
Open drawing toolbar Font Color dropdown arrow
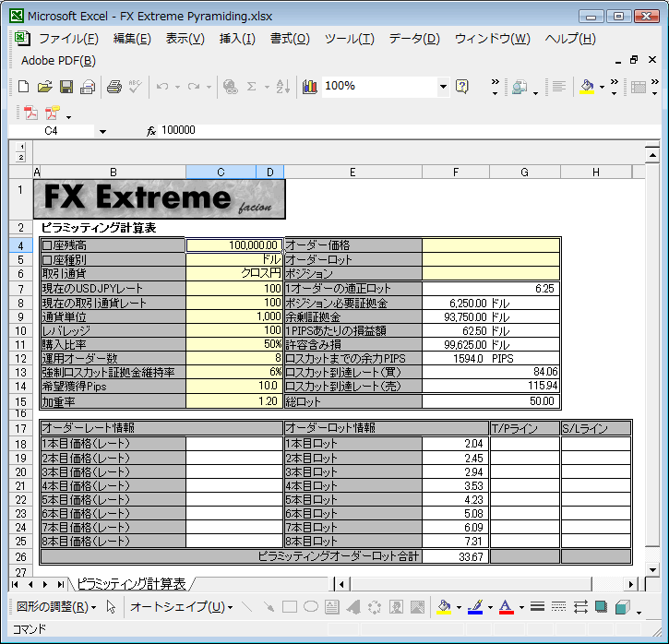point(521,607)
